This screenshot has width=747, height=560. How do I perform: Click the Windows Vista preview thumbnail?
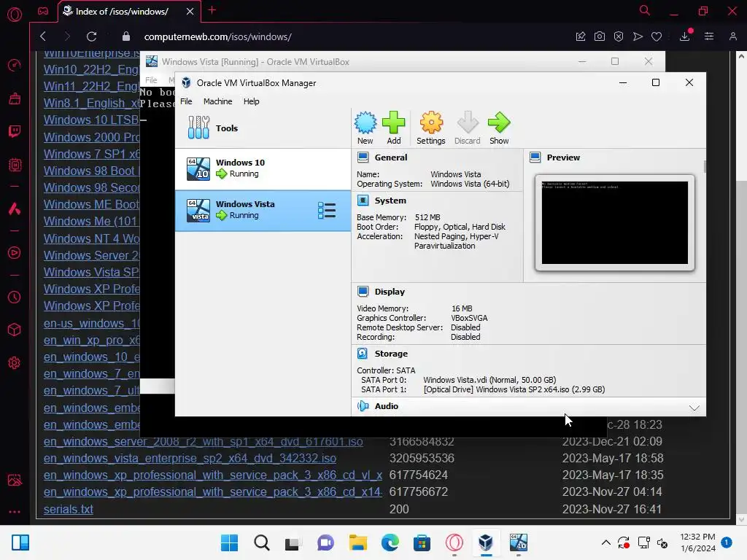coord(614,222)
